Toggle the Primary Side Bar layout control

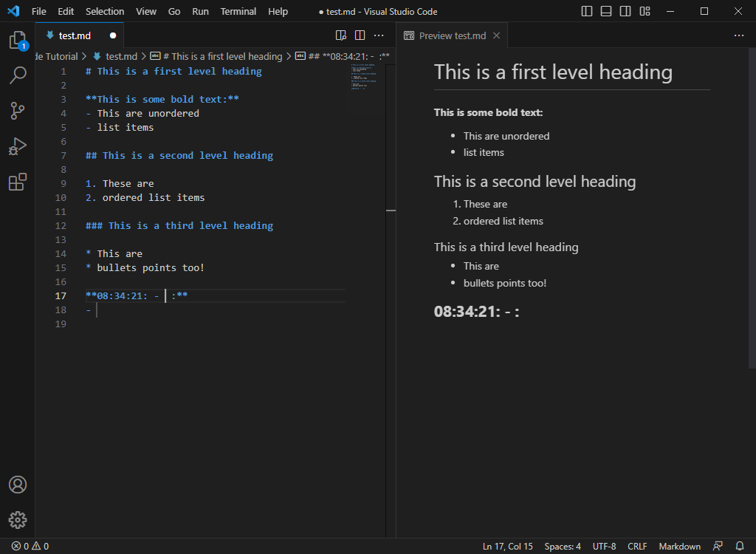pos(585,11)
